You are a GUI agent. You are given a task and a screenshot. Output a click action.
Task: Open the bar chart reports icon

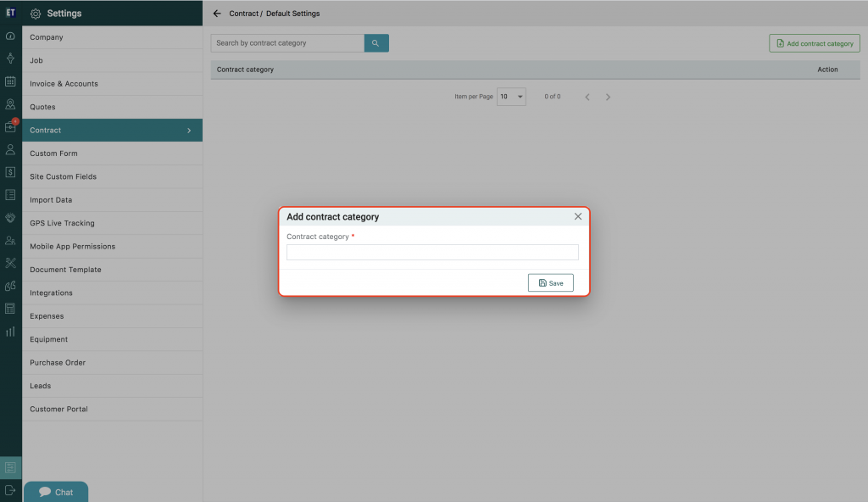(10, 332)
